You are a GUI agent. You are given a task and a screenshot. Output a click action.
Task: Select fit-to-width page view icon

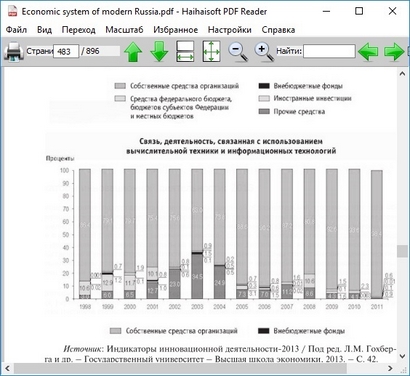[x=185, y=51]
